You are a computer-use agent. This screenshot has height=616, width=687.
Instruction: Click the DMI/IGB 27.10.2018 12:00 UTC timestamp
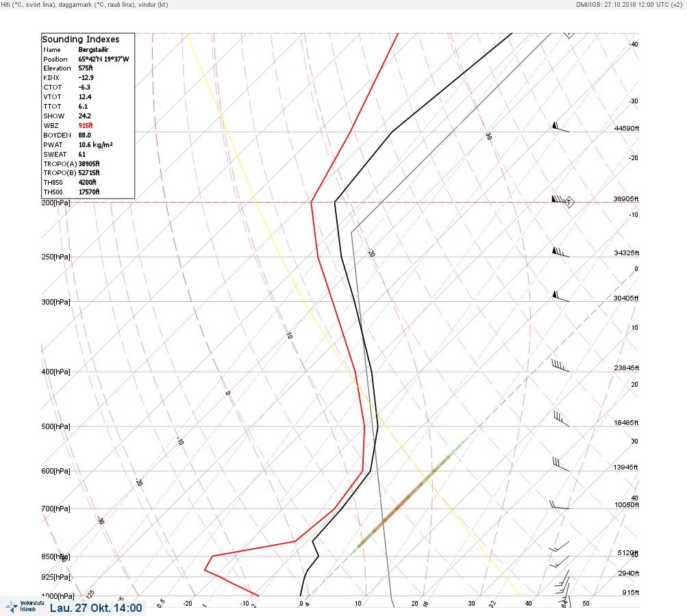point(629,4)
